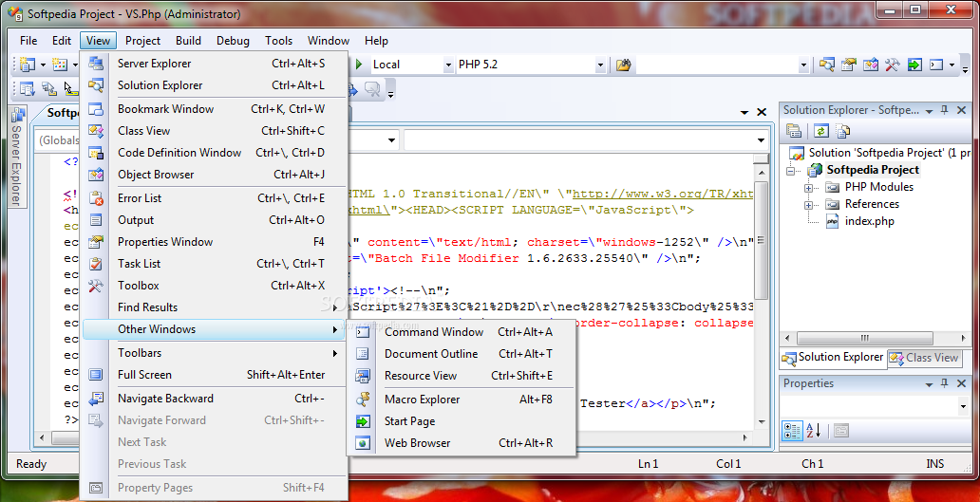The image size is (980, 502).
Task: Click the Add New Item toolbar icon
Action: (60, 65)
